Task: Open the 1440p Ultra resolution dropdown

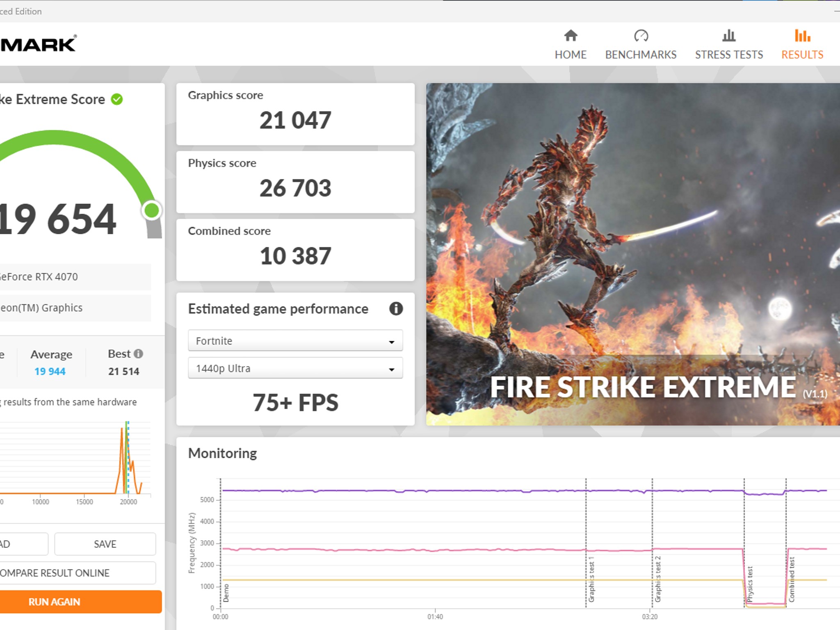Action: [295, 368]
